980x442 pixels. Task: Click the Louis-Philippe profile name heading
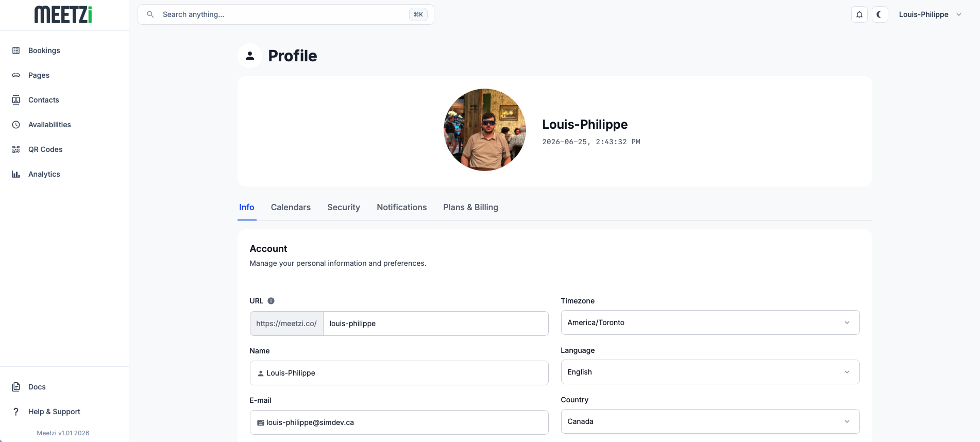585,125
